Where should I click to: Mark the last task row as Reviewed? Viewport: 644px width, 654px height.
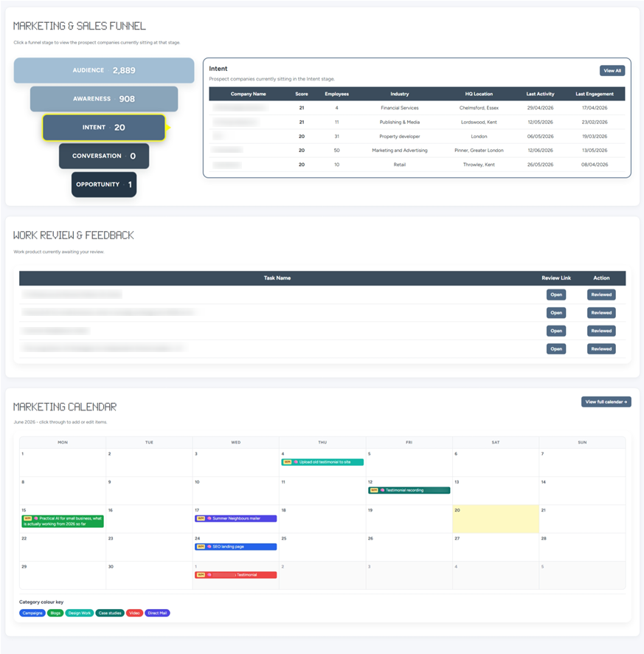(601, 348)
